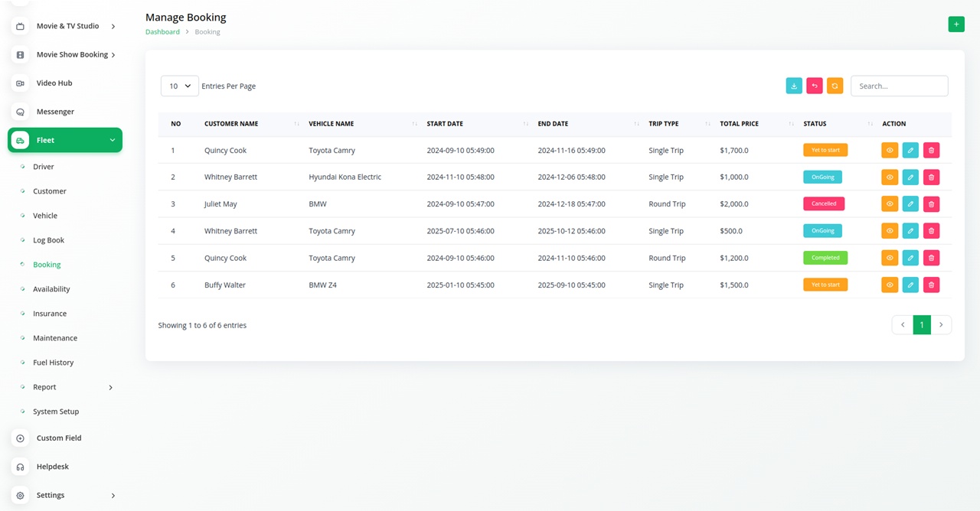Click the teal download export icon
Screen dimensions: 980x511
[x=794, y=86]
